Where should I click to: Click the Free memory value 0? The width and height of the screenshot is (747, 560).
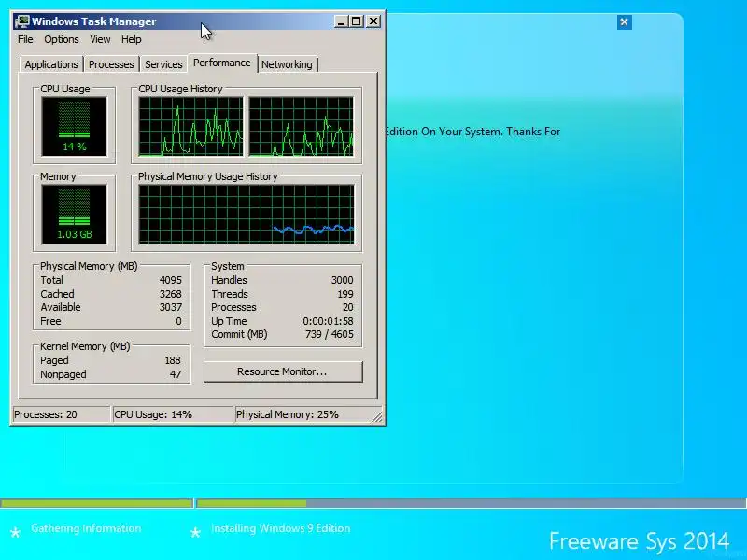178,321
